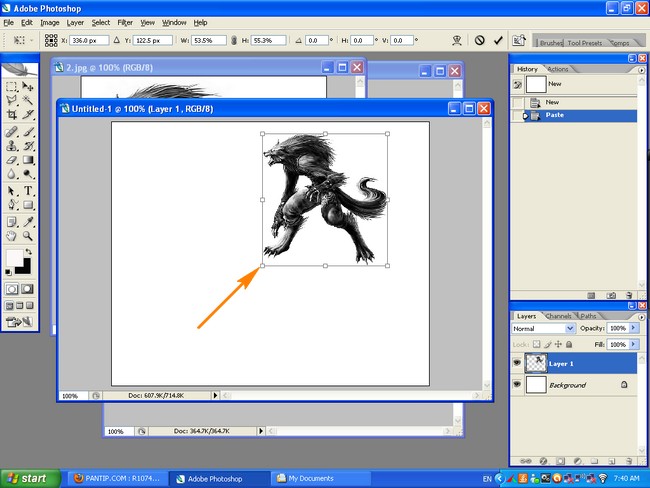
Task: Click the reference point locator grid
Action: point(51,40)
